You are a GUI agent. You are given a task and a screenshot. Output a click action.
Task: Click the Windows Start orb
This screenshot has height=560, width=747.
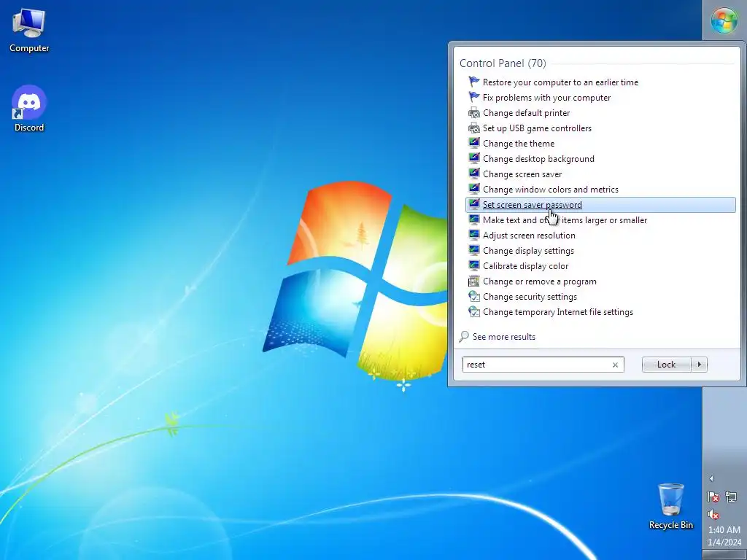724,20
